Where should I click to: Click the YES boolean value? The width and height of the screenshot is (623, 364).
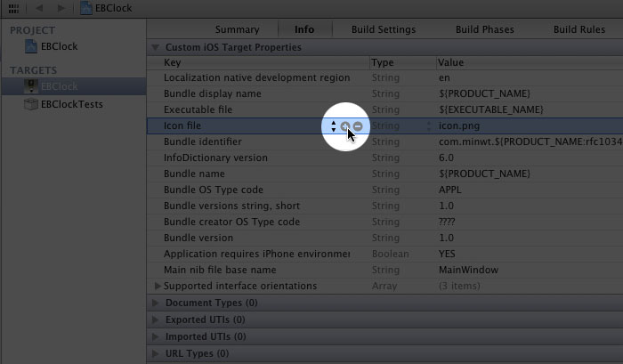(x=447, y=254)
